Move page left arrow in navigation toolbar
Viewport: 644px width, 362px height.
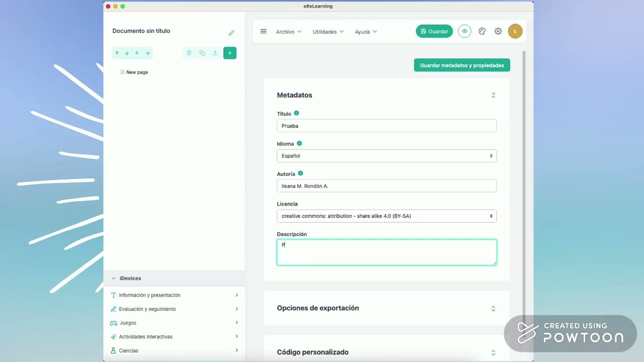click(137, 53)
